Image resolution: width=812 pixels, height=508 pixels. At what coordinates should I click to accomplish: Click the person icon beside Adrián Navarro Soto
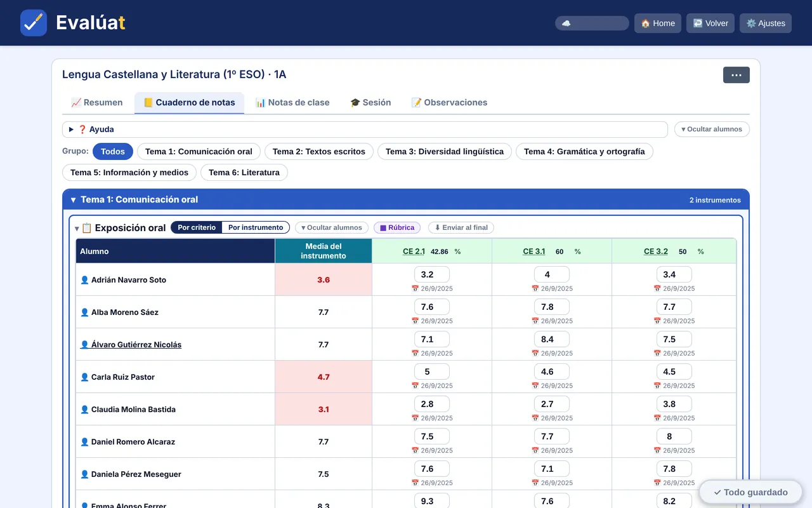pos(84,280)
